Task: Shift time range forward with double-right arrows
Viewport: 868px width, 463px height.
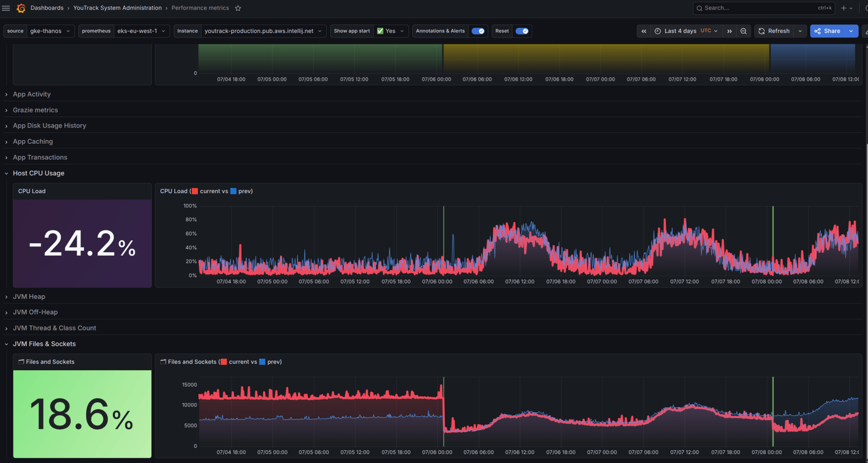Action: coord(730,31)
